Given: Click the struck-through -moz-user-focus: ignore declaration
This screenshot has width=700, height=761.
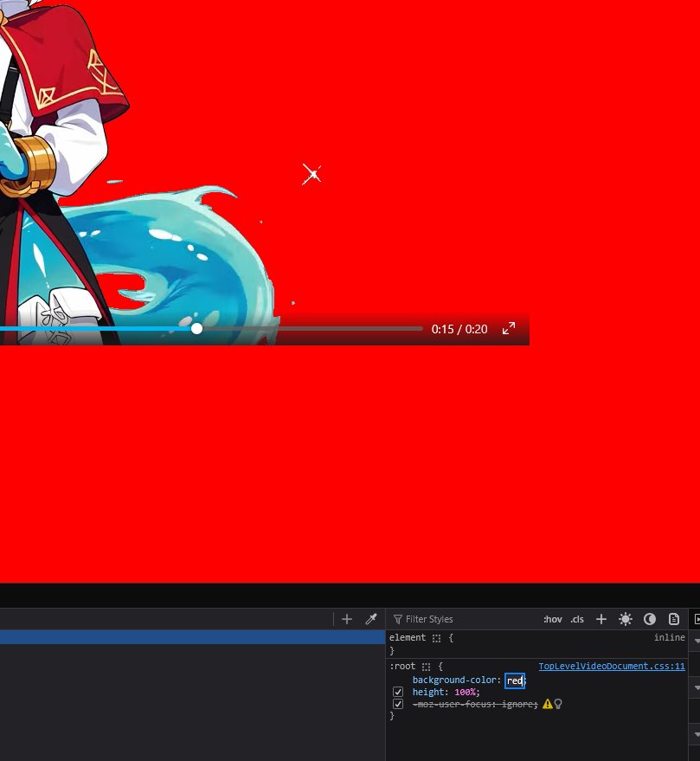Looking at the screenshot, I should tap(475, 704).
